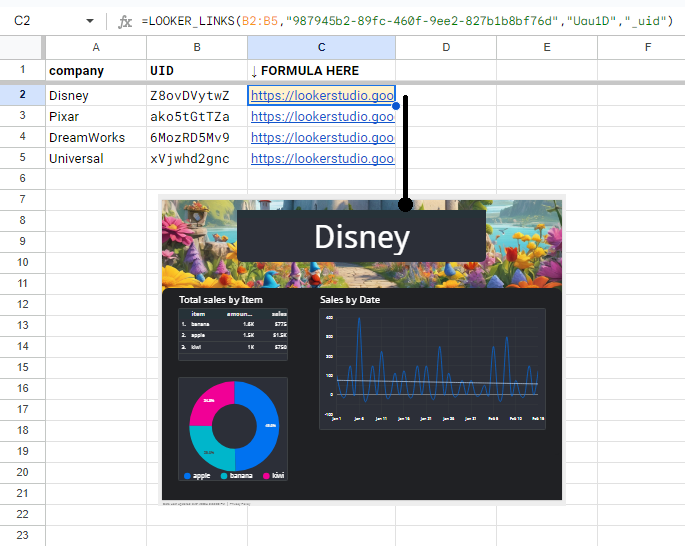
Task: Select the 'UID' header cell
Action: point(197,70)
